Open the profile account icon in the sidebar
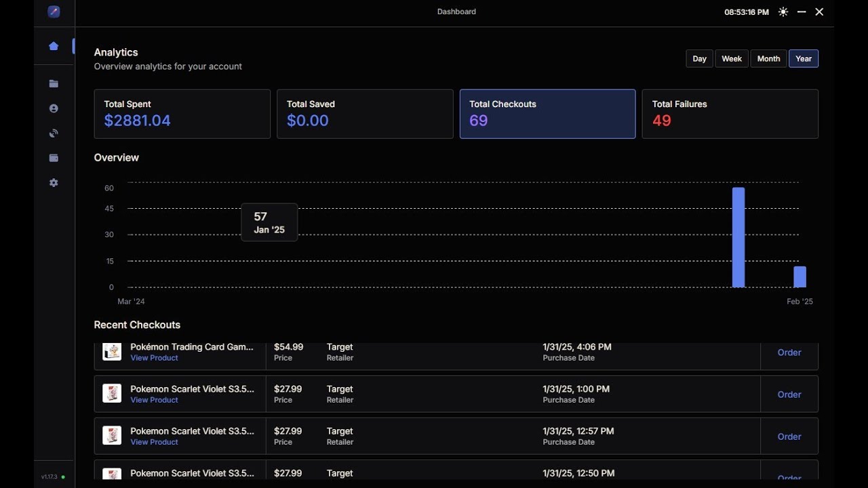The height and width of the screenshot is (488, 868). click(x=54, y=108)
